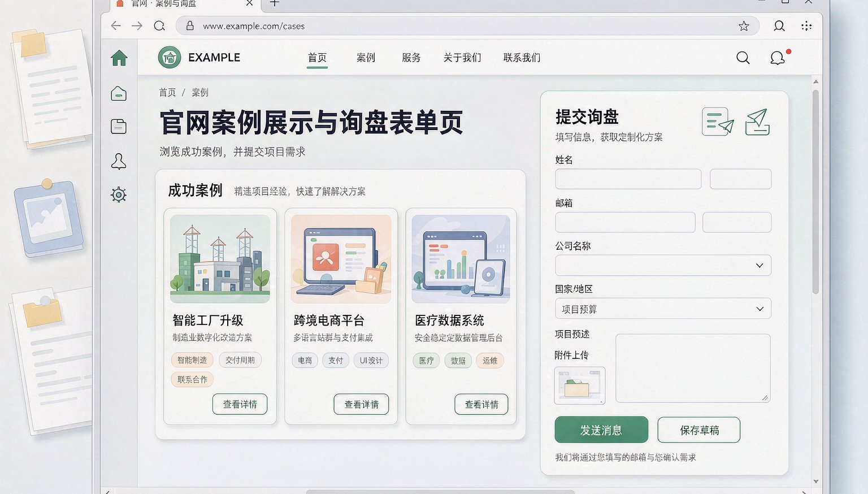Click the page vertical scrollbar thumb
868x494 pixels.
[x=815, y=192]
